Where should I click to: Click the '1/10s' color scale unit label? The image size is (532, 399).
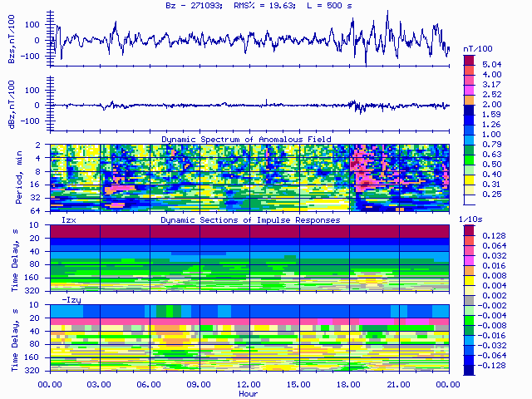click(470, 219)
